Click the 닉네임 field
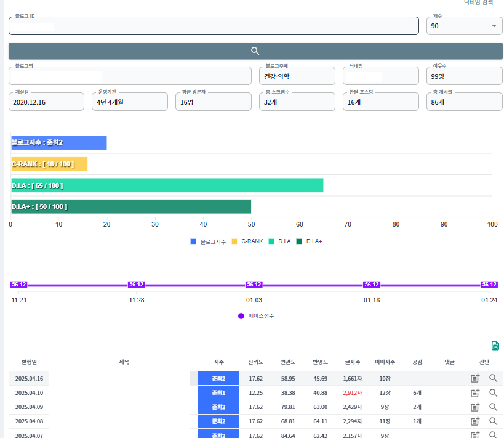The image size is (504, 438). point(381,76)
